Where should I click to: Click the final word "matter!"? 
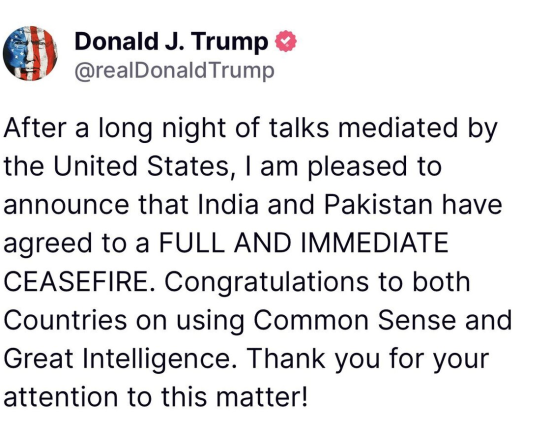click(262, 397)
